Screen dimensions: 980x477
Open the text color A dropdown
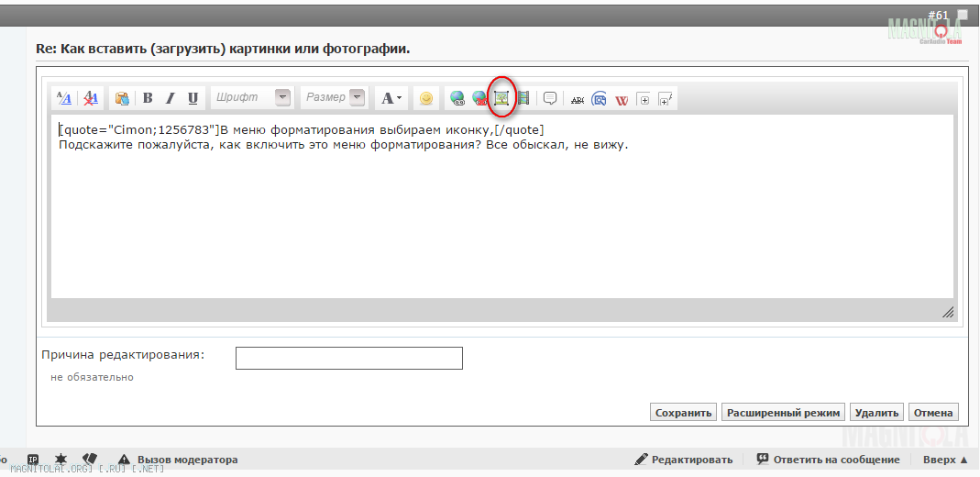click(391, 98)
